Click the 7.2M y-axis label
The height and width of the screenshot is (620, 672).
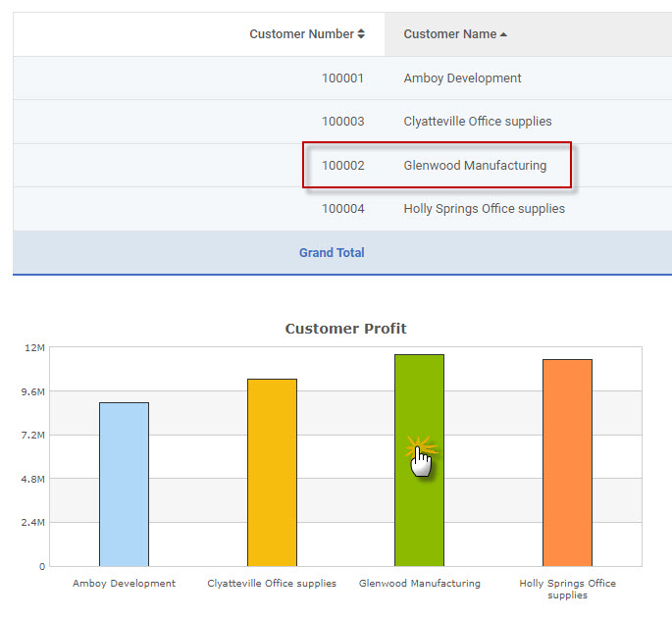[x=33, y=436]
